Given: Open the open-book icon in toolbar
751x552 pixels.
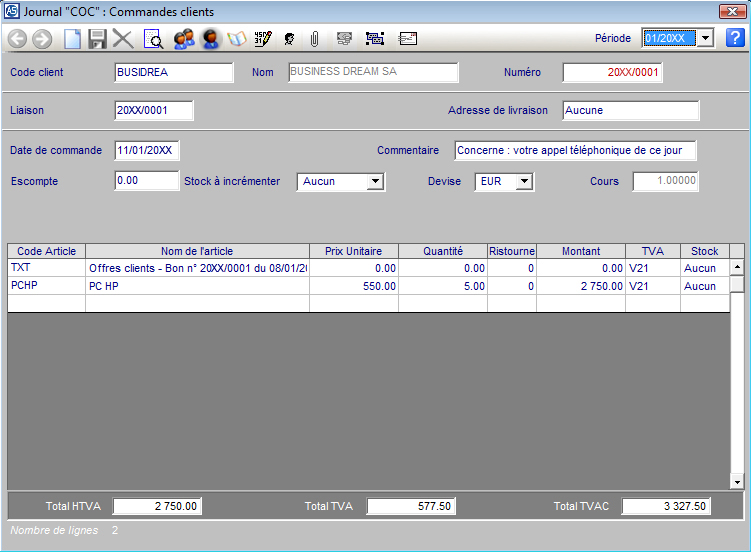Looking at the screenshot, I should coord(237,39).
